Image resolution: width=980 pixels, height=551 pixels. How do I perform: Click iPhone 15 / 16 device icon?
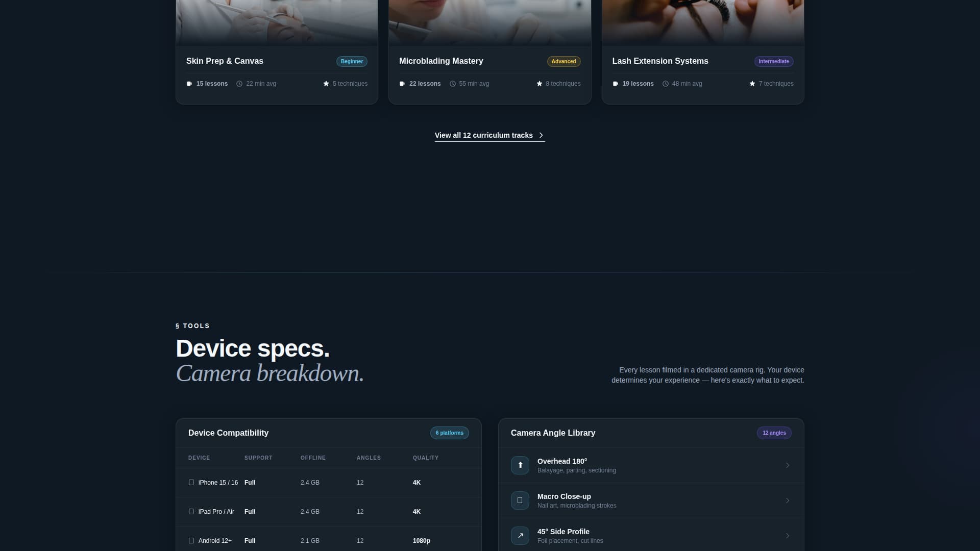coord(191,483)
